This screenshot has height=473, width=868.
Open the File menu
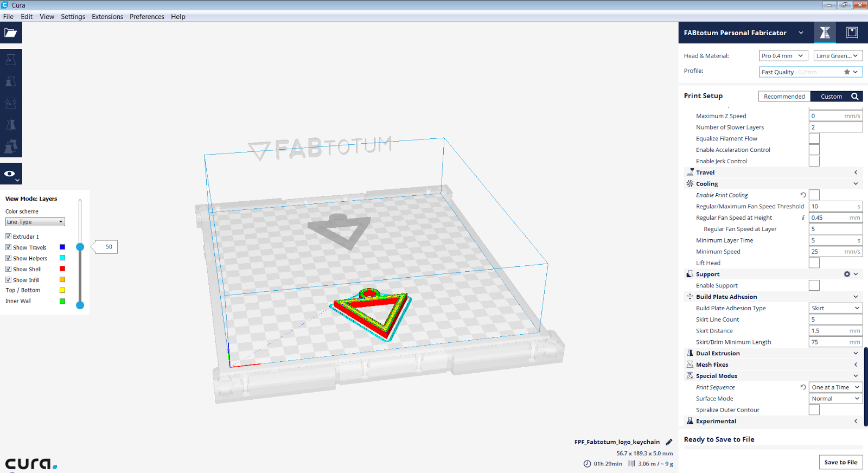click(8, 17)
